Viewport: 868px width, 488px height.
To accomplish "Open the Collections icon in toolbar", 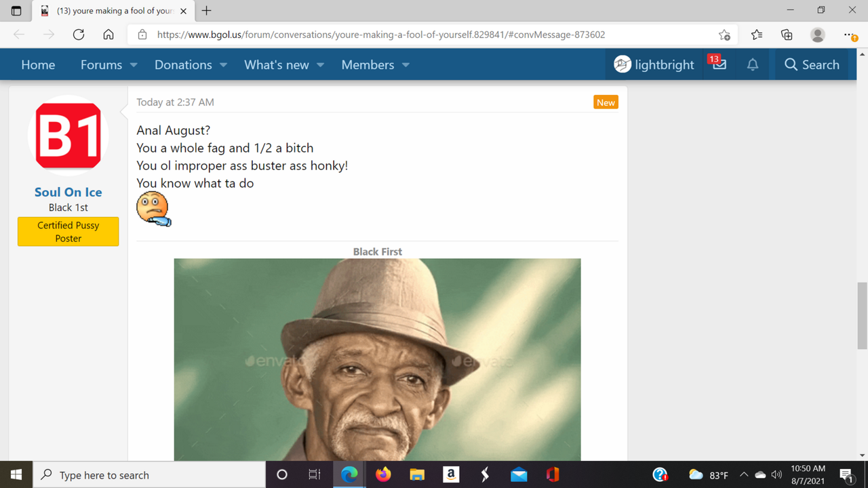I will pyautogui.click(x=787, y=35).
